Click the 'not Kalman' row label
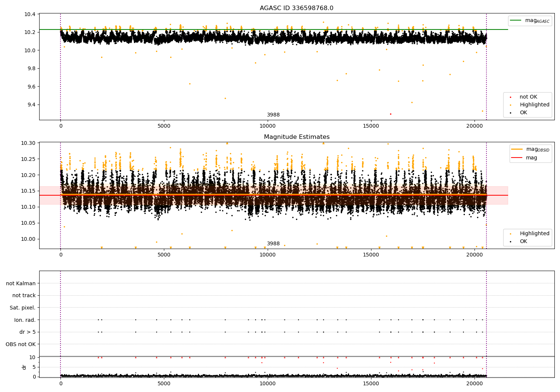 click(21, 283)
